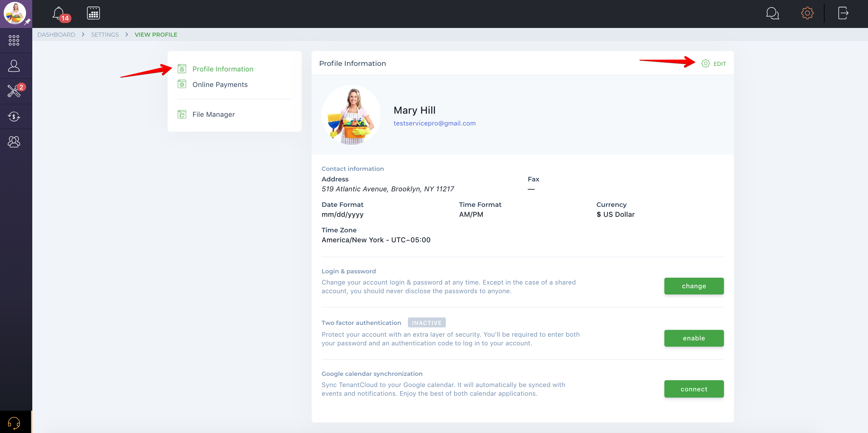Click the 'Two factor authentication' label
868x433 pixels.
(x=361, y=323)
